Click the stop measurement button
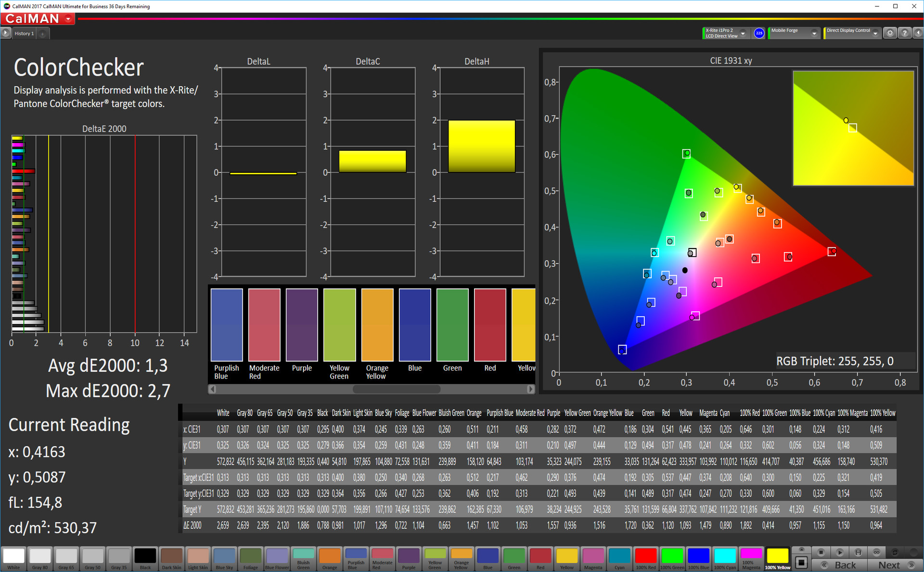924x572 pixels. tap(821, 552)
